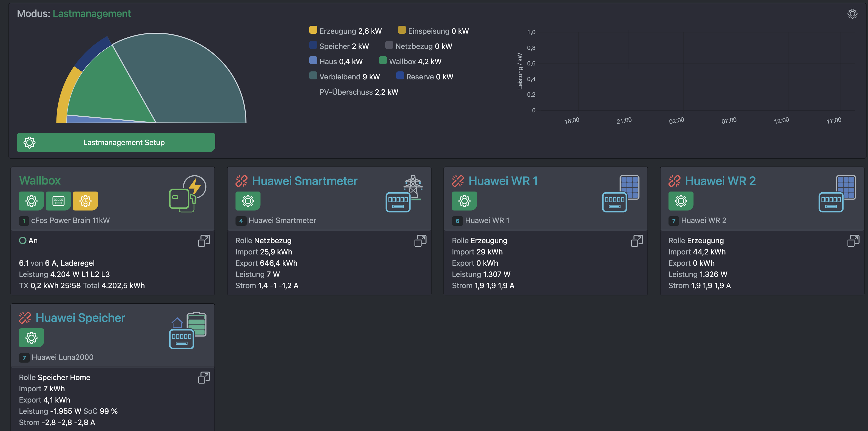Click Speicher SoC 99 % value
The width and height of the screenshot is (868, 431).
(100, 411)
